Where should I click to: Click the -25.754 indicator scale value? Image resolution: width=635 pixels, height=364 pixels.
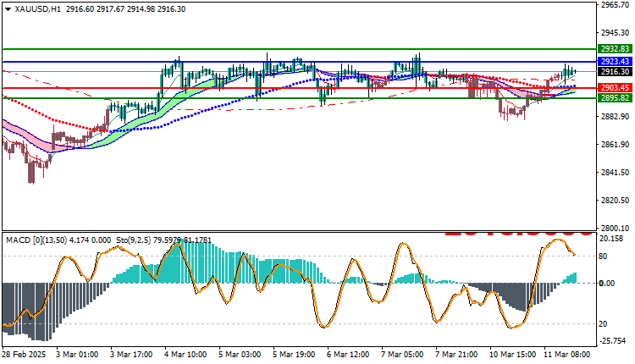pos(612,341)
